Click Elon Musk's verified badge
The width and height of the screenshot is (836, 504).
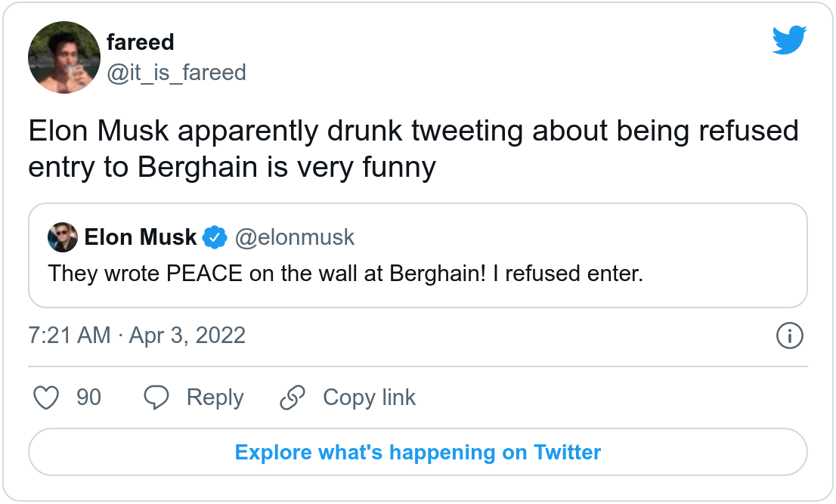pos(215,237)
